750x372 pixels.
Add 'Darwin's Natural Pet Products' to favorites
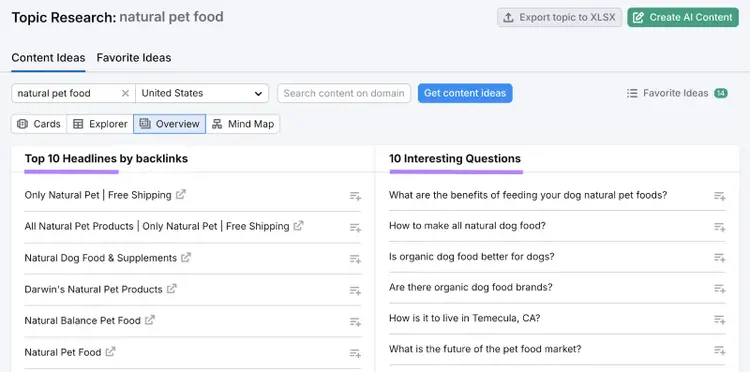pos(355,291)
